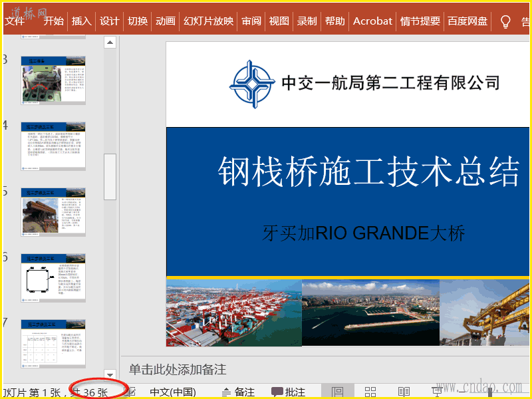Open the Acrobat ribbon tab

pos(372,21)
